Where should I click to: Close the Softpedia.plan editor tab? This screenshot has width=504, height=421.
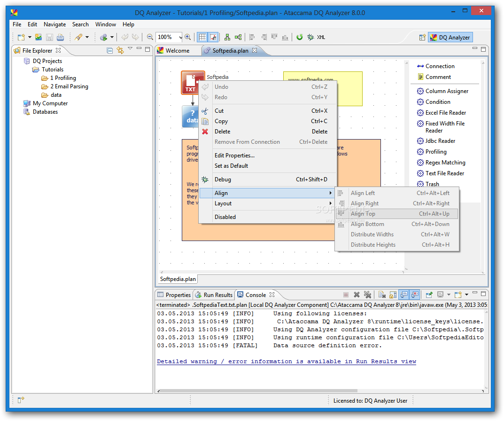255,50
